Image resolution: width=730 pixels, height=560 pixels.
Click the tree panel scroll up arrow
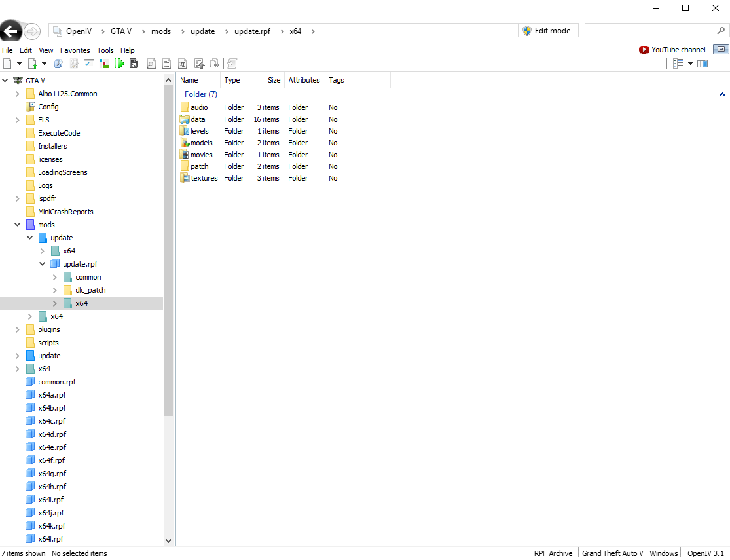[x=168, y=80]
